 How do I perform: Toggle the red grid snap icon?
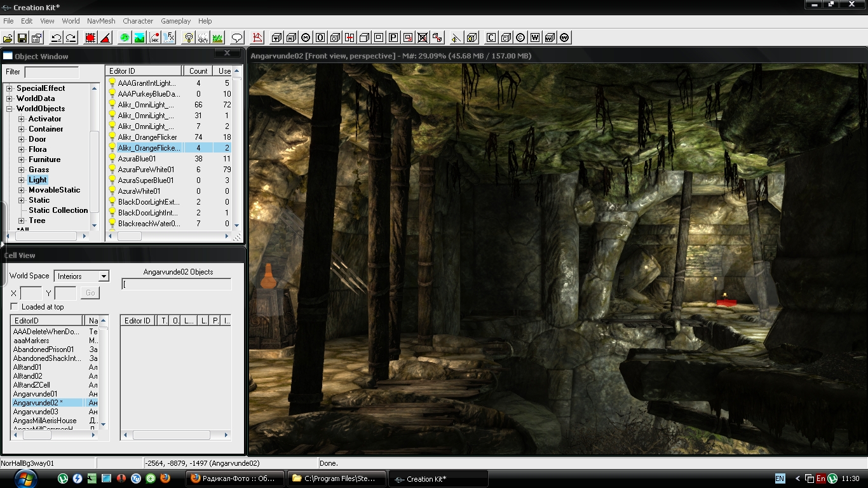pos(90,37)
